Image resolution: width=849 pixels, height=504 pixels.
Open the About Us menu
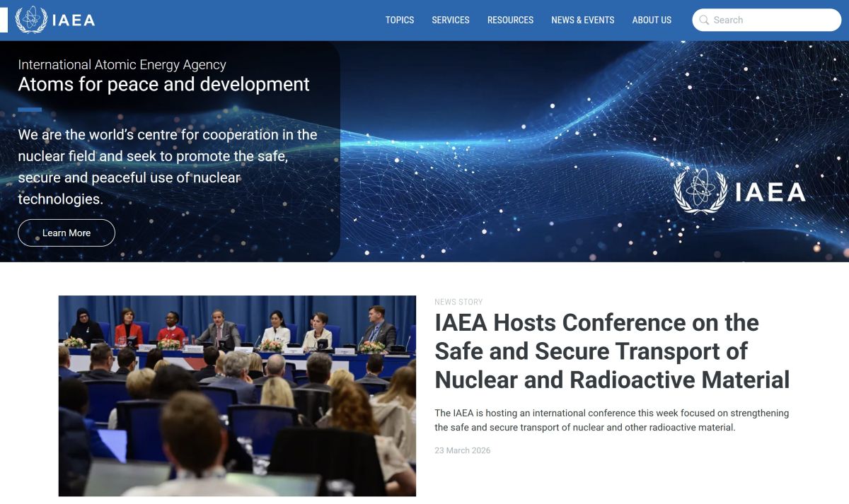pos(652,20)
